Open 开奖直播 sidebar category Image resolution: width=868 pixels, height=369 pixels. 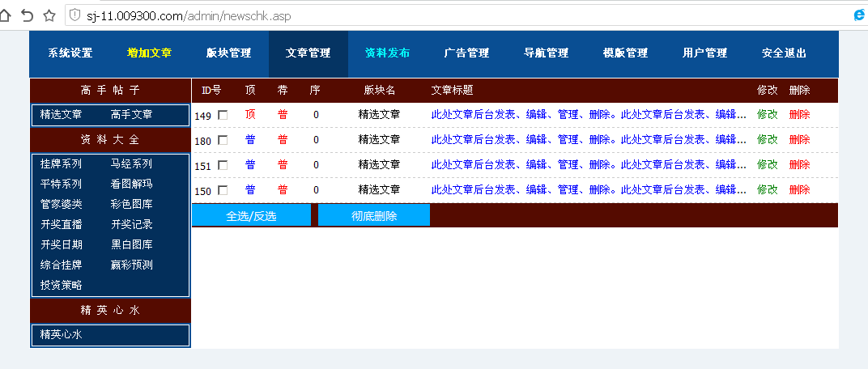tap(61, 224)
